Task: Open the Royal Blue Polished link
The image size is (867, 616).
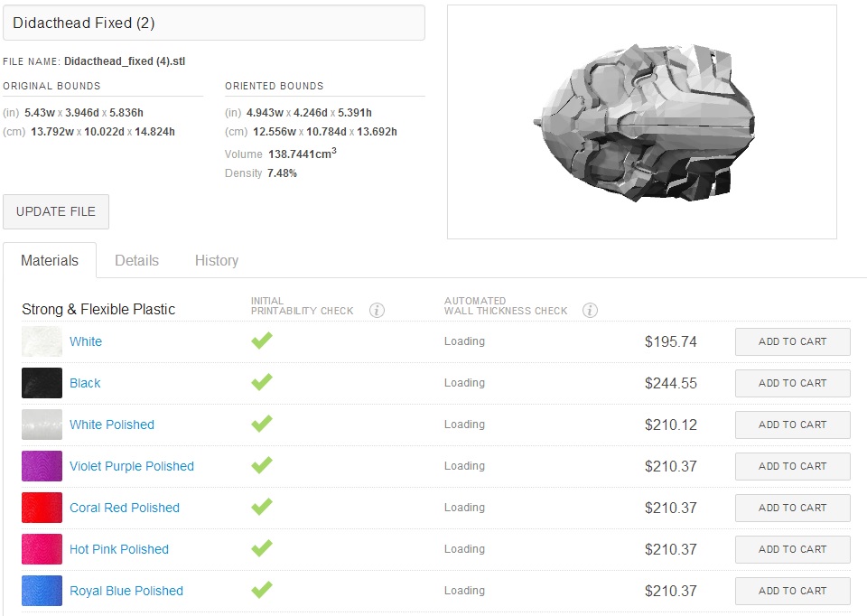Action: click(x=126, y=591)
